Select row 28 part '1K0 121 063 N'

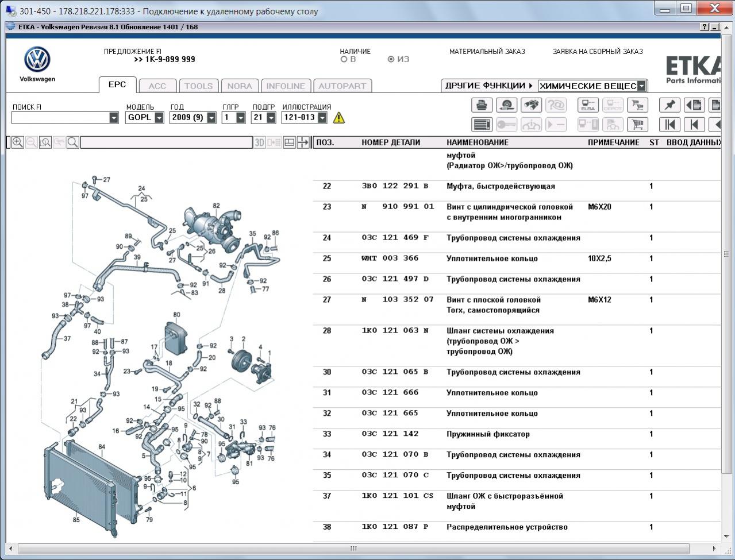(x=395, y=331)
